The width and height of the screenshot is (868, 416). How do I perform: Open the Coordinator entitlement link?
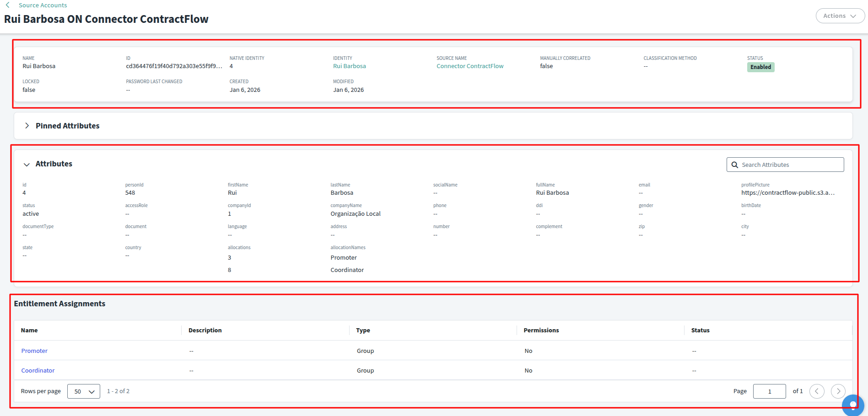coord(38,371)
